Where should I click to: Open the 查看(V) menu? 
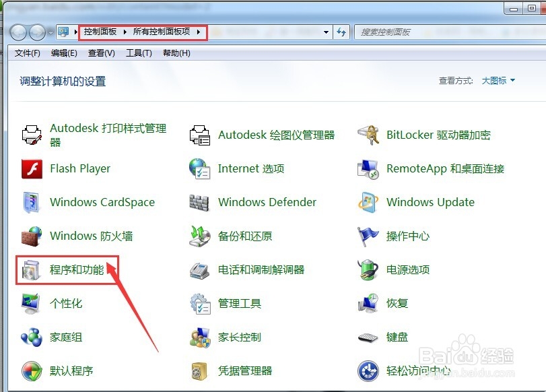[102, 53]
